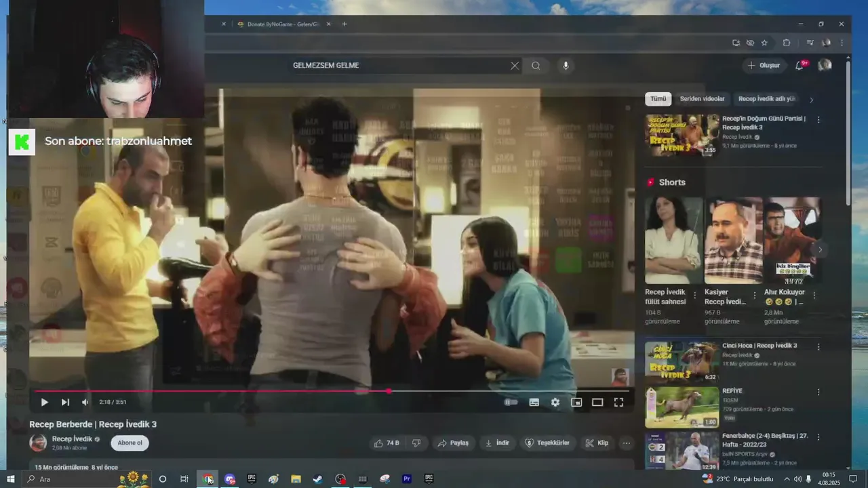
Task: Open the Chrome extensions puzzle icon
Action: (787, 43)
